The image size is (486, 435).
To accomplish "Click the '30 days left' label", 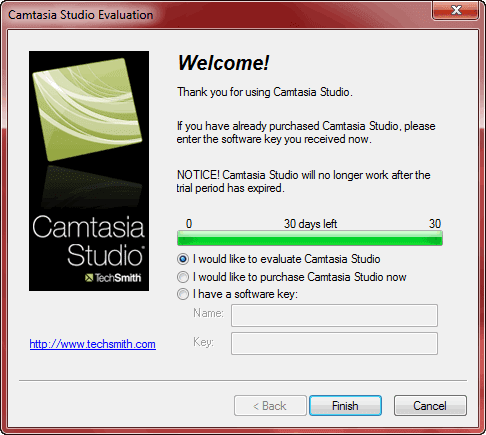I will point(310,224).
